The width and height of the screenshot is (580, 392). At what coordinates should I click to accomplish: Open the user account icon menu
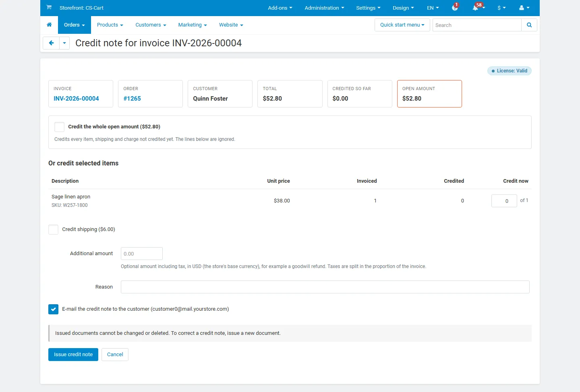coord(524,8)
